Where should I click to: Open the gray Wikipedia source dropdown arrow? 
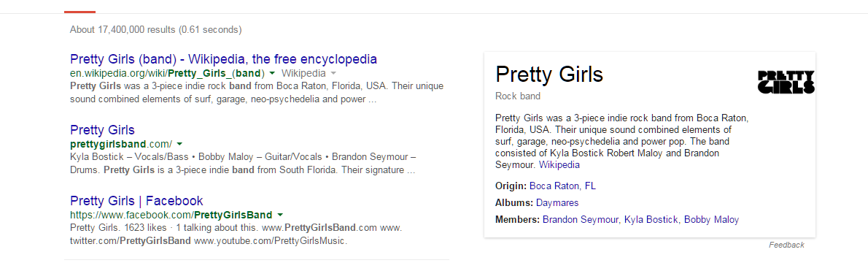click(333, 73)
